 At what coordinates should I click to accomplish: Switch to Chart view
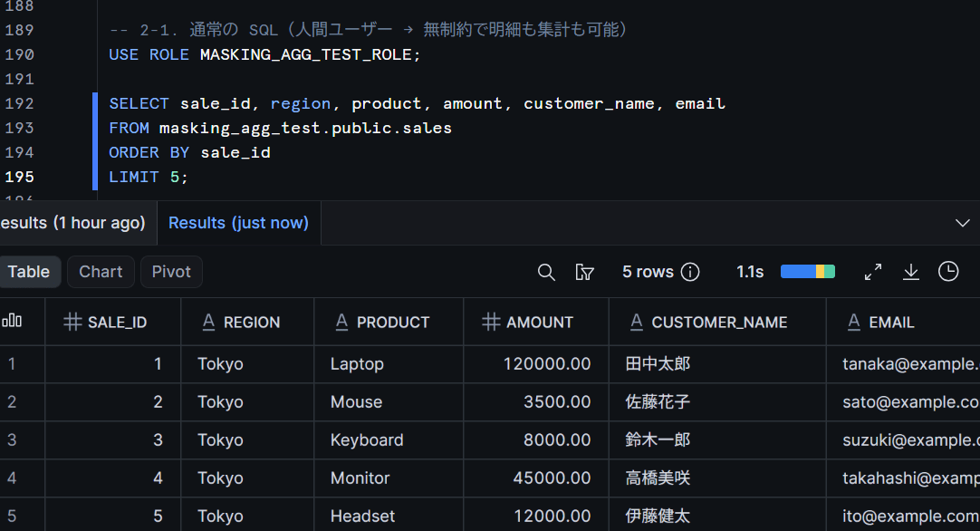pyautogui.click(x=101, y=272)
